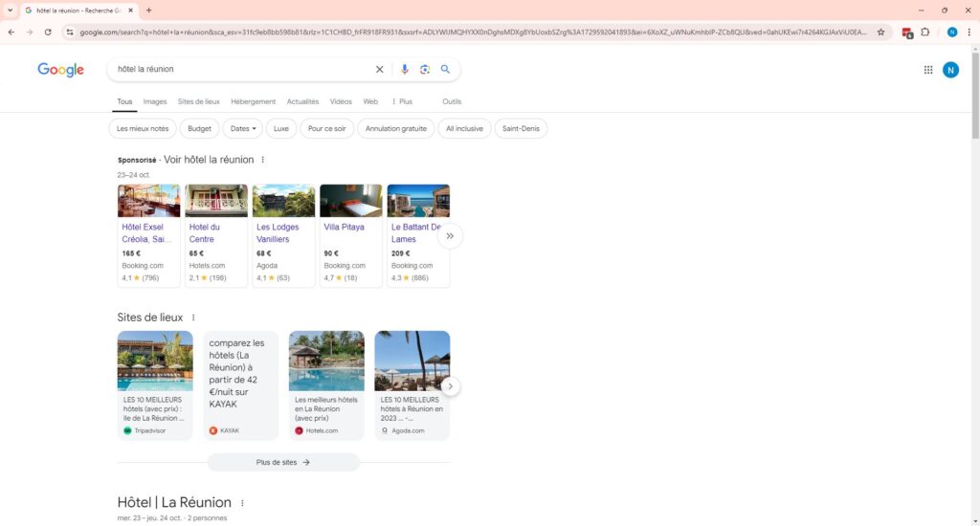Click the page vertical scrollbar thumb
This screenshot has width=980, height=526.
tap(975, 94)
